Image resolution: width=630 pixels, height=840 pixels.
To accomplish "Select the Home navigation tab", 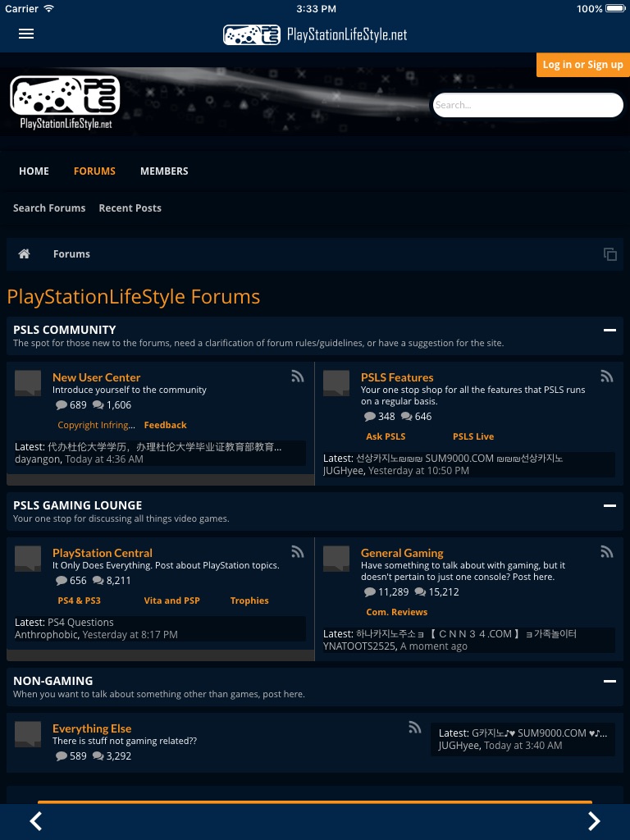I will [34, 171].
